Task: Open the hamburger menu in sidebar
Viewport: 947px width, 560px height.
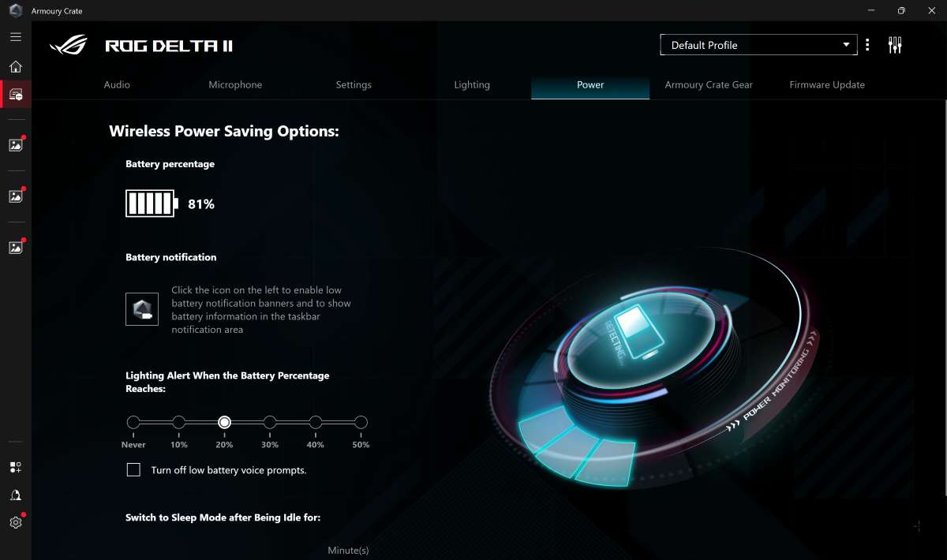Action: click(16, 36)
